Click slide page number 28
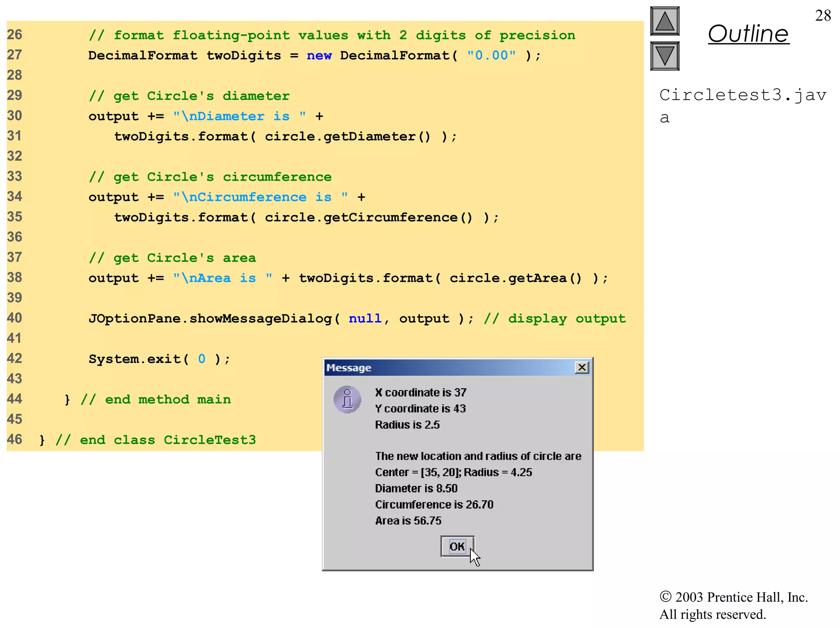This screenshot has height=630, width=840. (823, 16)
